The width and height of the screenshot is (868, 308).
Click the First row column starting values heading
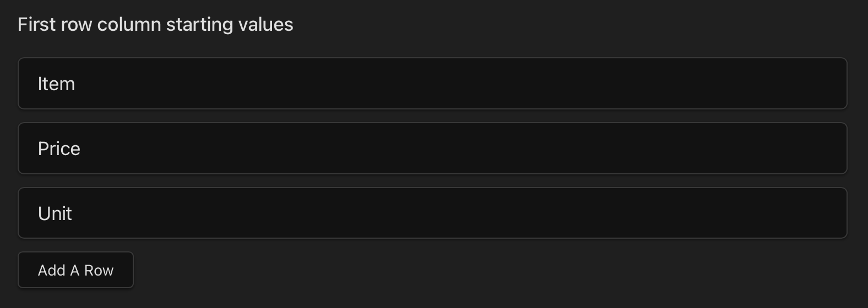click(x=155, y=25)
